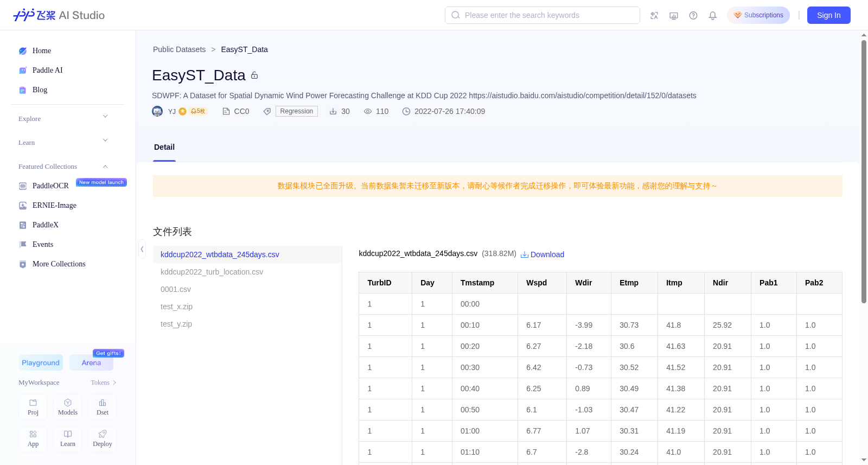Click the scrollbar down arrow
The image size is (868, 465).
[864, 460]
